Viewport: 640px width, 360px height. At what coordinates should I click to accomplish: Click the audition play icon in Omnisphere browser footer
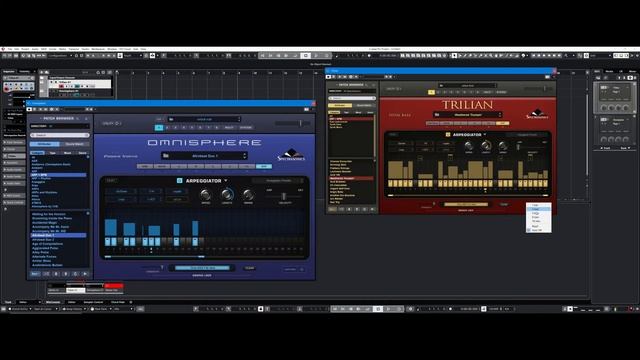[x=85, y=274]
